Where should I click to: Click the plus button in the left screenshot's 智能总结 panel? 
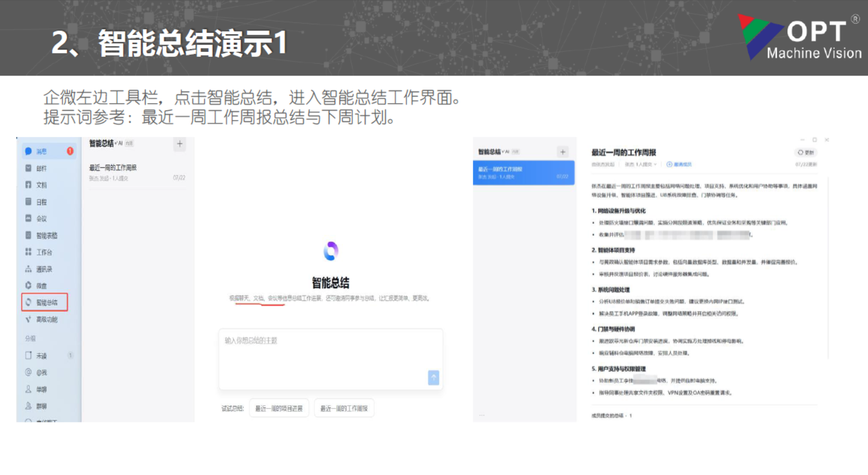(180, 144)
